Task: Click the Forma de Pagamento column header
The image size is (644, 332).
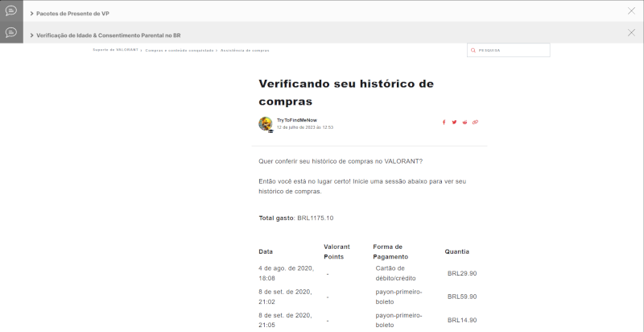Action: (390, 251)
